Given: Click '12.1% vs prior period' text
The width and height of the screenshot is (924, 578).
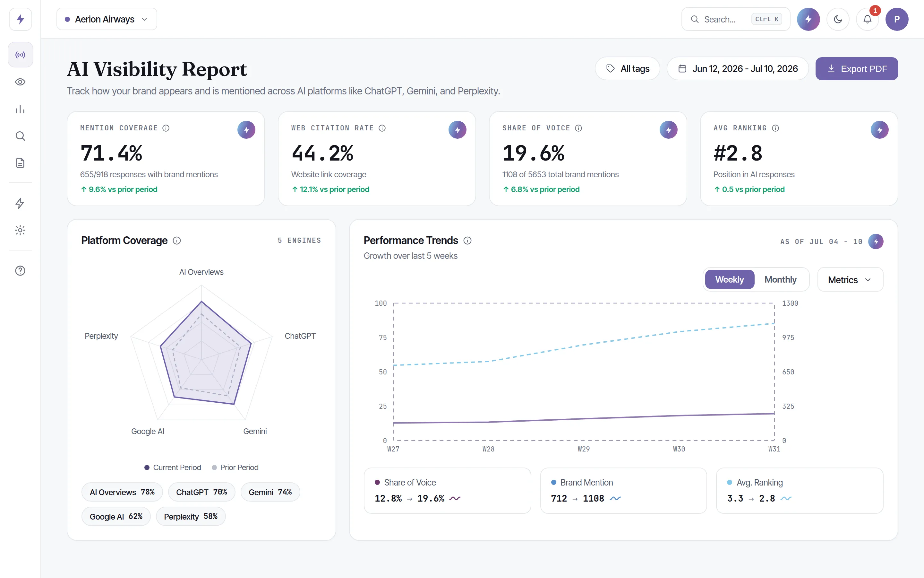Looking at the screenshot, I should click(x=335, y=189).
